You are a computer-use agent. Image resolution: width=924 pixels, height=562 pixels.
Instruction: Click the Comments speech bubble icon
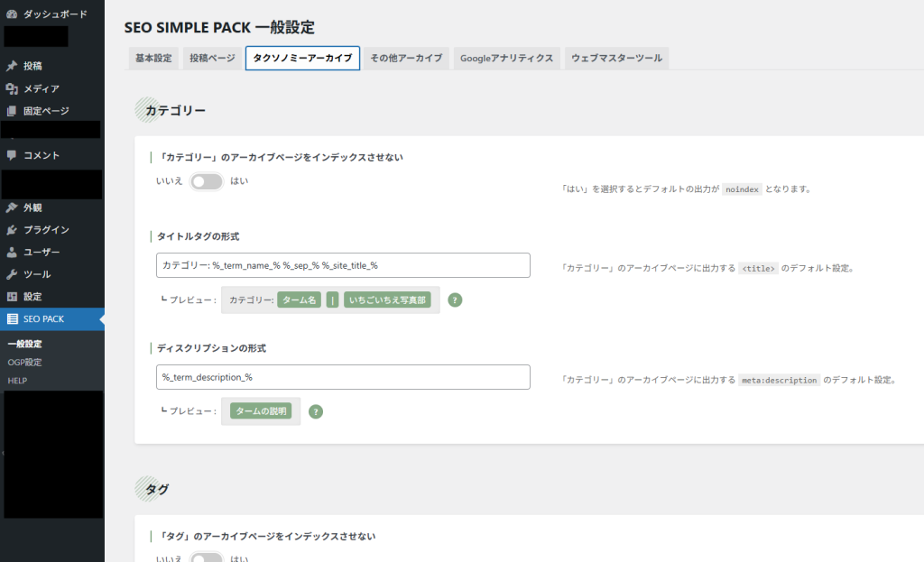[12, 155]
